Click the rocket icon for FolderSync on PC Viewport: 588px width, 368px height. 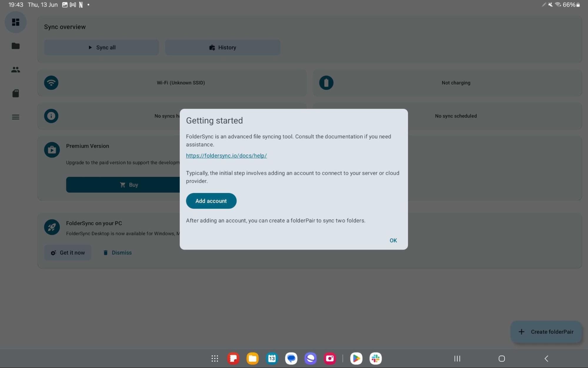[x=52, y=227]
